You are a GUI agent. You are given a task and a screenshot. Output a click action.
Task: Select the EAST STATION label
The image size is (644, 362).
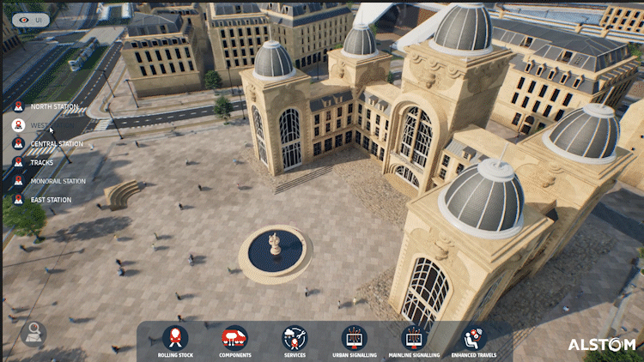pos(51,200)
